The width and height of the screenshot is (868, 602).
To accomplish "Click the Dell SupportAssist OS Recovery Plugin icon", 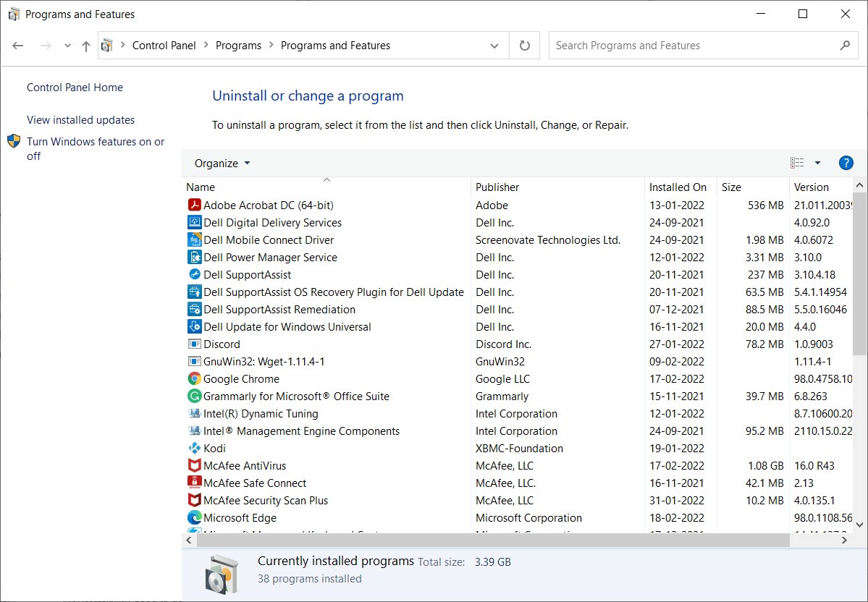I will [194, 292].
